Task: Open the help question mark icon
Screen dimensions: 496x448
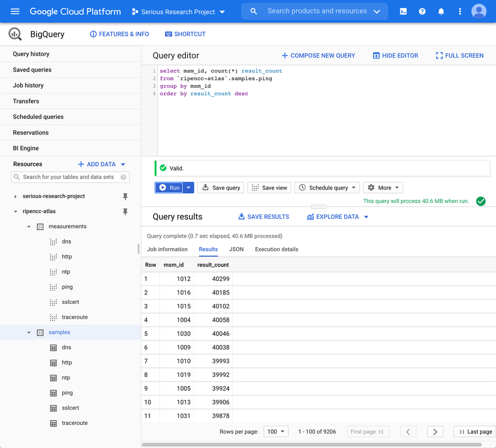Action: click(x=422, y=11)
